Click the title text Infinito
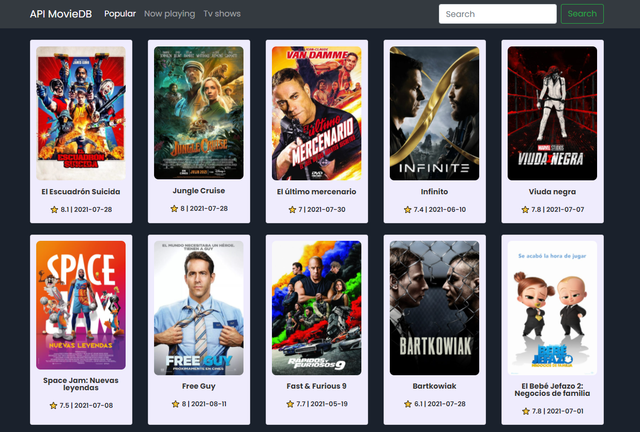The image size is (640, 432). 434,192
